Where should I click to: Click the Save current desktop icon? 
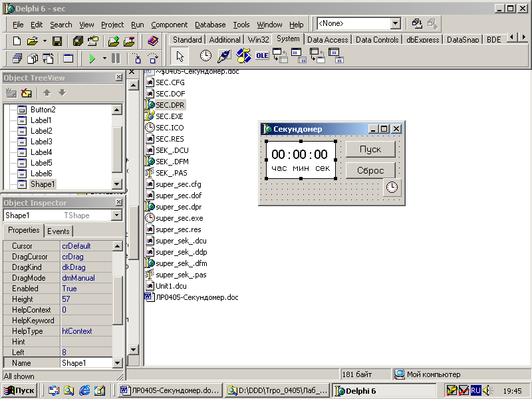417,23
